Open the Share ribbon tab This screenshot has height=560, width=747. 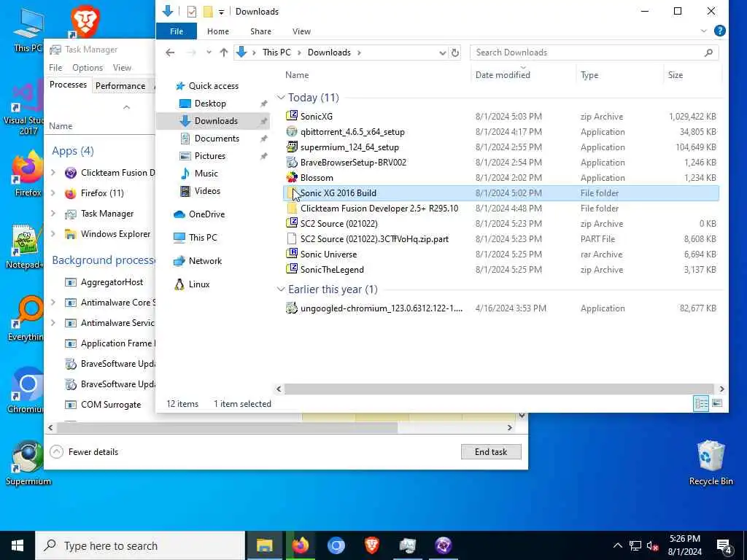260,31
